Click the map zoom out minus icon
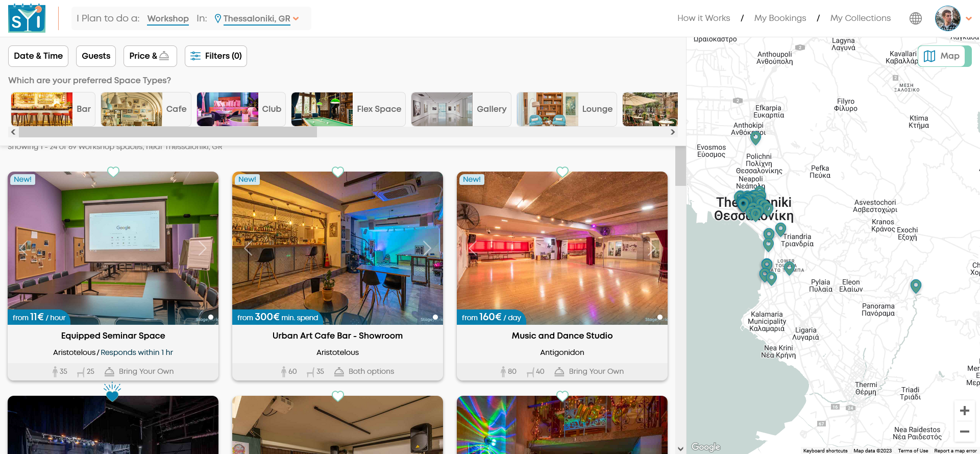This screenshot has width=980, height=454. pos(964,432)
